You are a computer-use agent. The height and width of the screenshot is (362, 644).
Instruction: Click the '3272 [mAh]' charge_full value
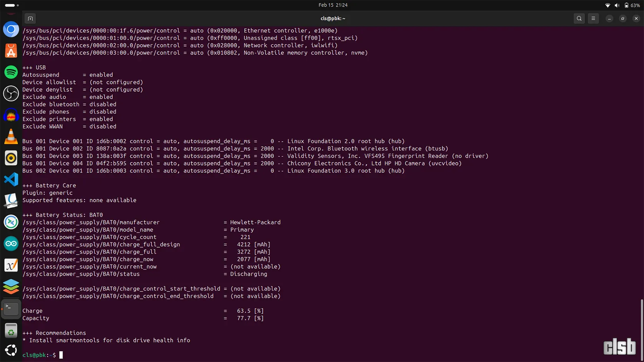click(254, 252)
